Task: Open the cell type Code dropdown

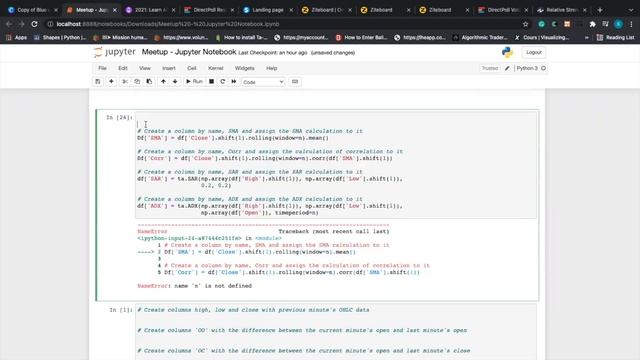Action: coord(263,82)
